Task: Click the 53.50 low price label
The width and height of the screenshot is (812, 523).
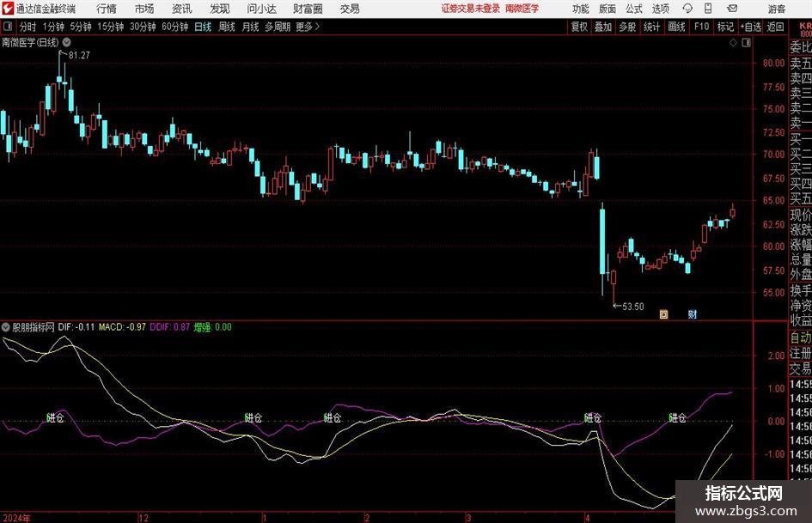Action: point(632,307)
